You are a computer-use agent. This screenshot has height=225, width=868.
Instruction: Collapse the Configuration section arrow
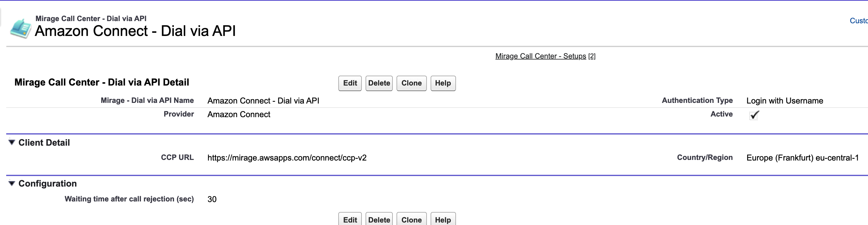click(x=12, y=183)
